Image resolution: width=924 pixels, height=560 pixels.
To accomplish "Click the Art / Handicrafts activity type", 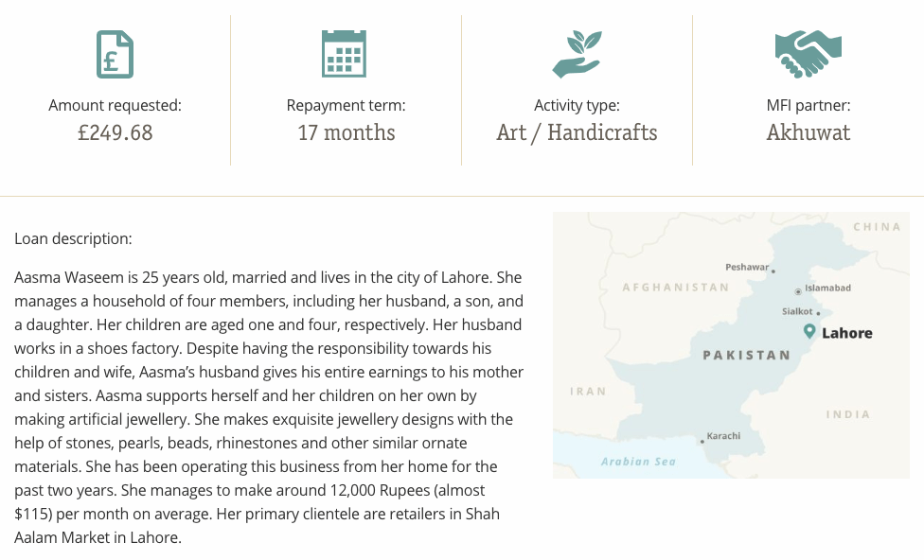I will tap(577, 132).
